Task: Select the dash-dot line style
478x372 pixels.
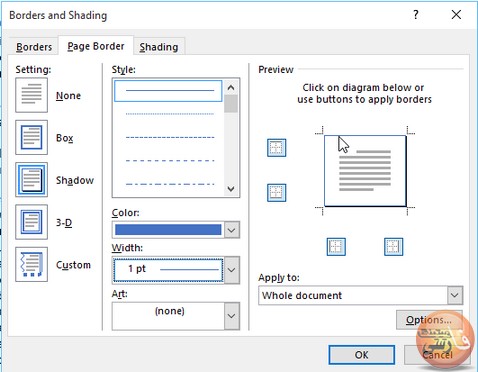Action: 170,184
